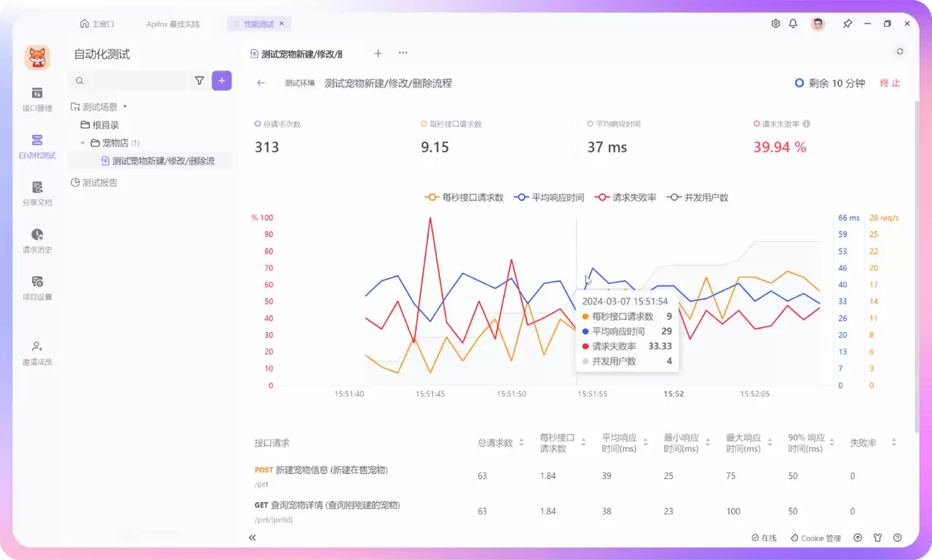Viewport: 932px width, 560px height.
Task: Expand the 测试场景 dropdown arrow
Action: [125, 107]
